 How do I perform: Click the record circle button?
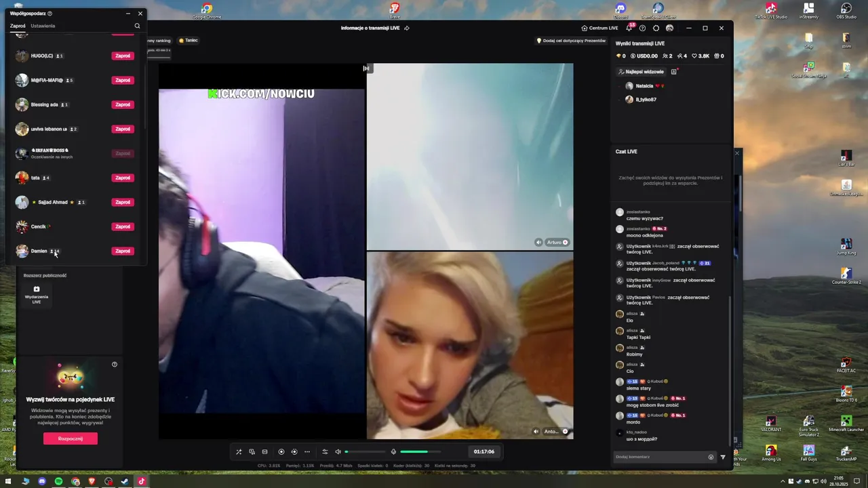click(281, 451)
